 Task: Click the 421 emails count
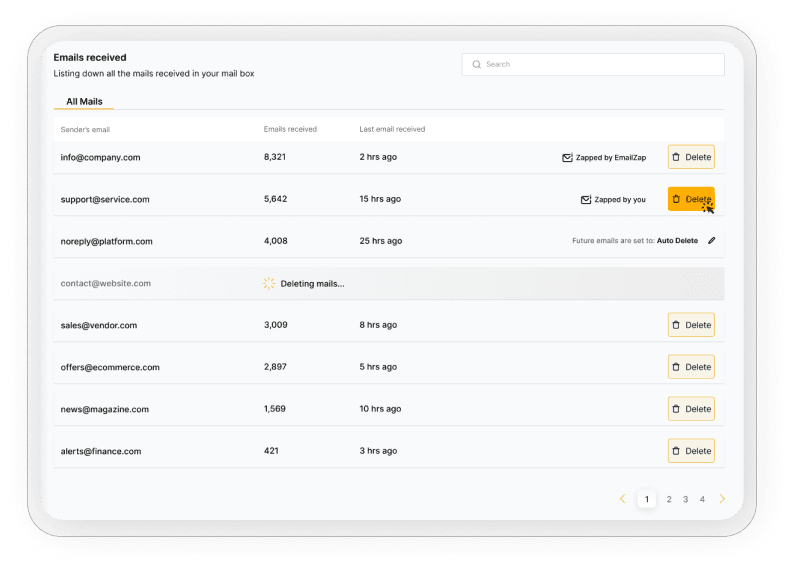point(271,451)
